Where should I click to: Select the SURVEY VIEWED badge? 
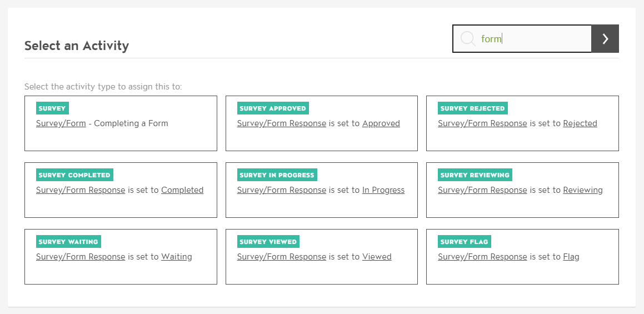tap(268, 242)
